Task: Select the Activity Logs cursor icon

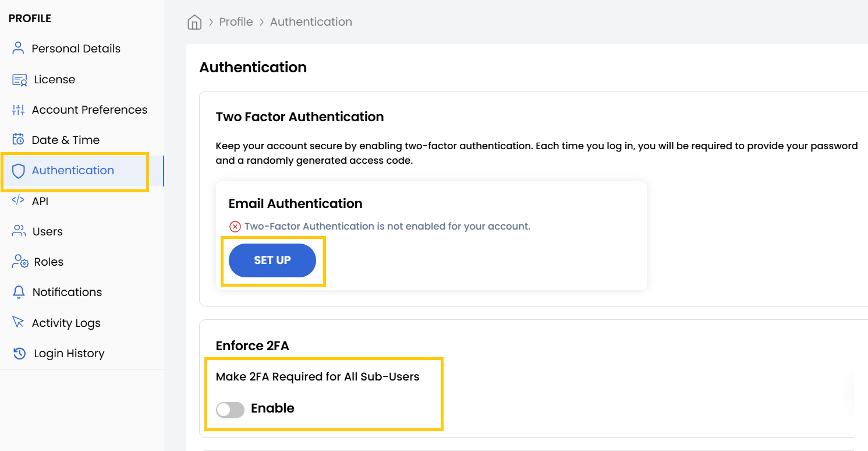Action: point(17,322)
